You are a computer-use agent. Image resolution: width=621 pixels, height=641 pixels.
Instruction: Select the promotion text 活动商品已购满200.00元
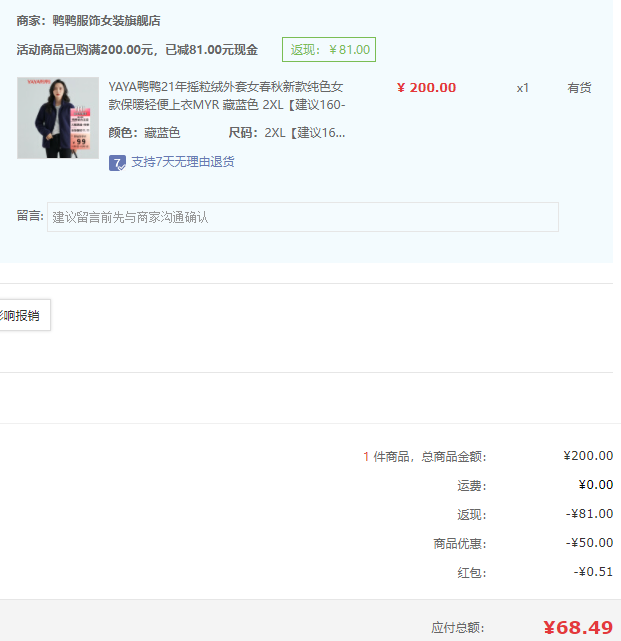tap(85, 50)
